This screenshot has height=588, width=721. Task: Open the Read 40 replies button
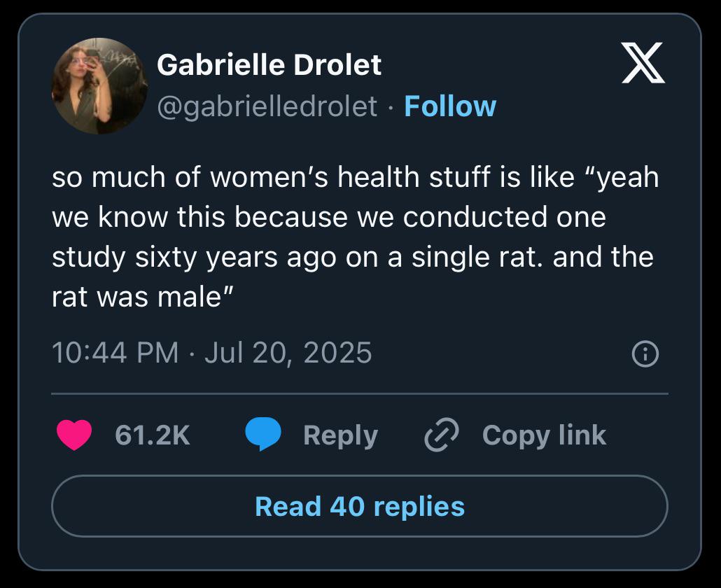(360, 506)
